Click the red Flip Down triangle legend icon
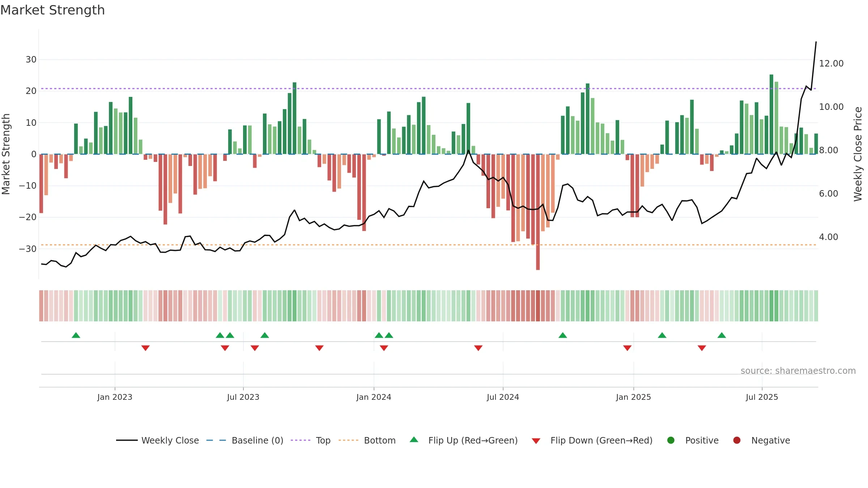 pos(536,441)
